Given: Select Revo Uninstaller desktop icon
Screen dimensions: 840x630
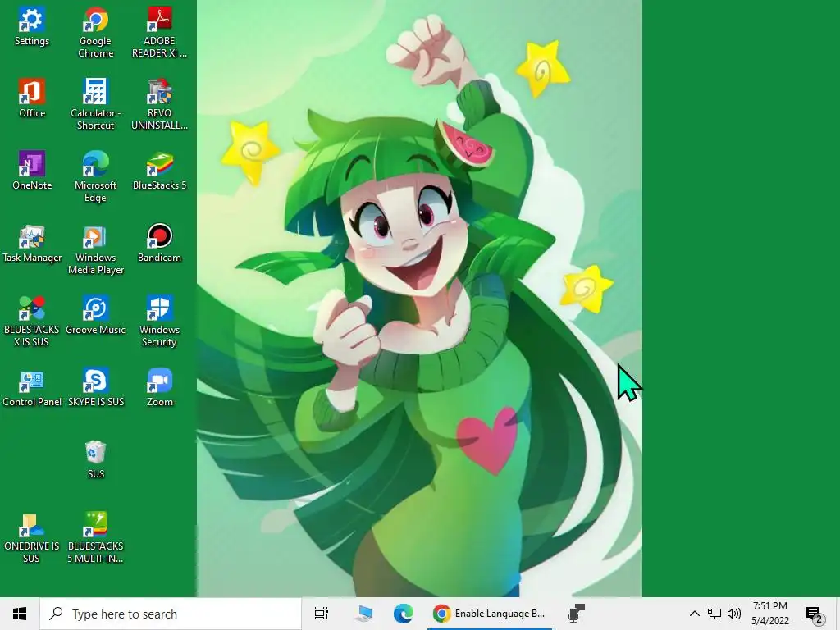Looking at the screenshot, I should (159, 104).
